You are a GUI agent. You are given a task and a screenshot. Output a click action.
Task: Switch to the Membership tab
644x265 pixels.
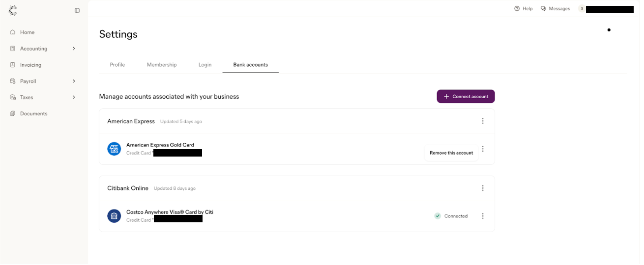[162, 65]
